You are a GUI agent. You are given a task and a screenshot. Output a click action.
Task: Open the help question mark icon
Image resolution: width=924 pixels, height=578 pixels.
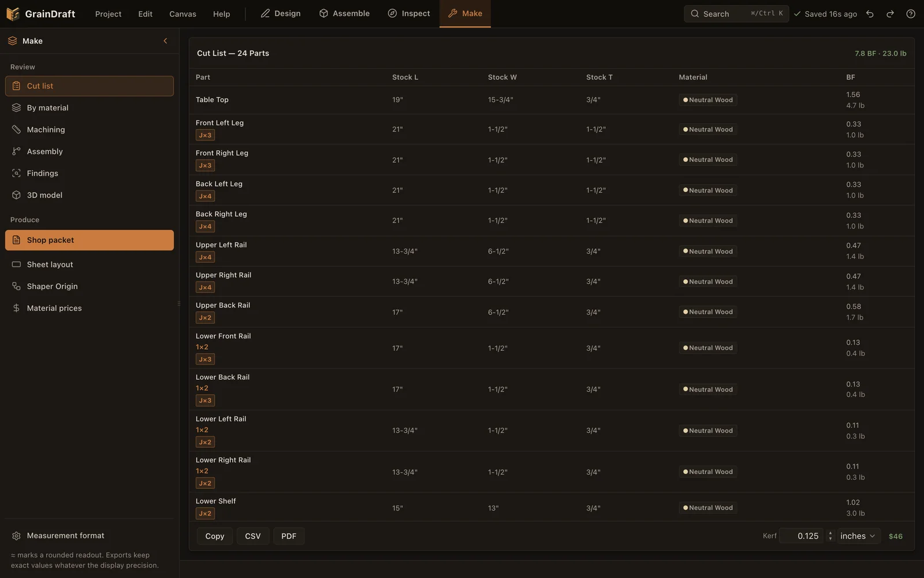911,14
